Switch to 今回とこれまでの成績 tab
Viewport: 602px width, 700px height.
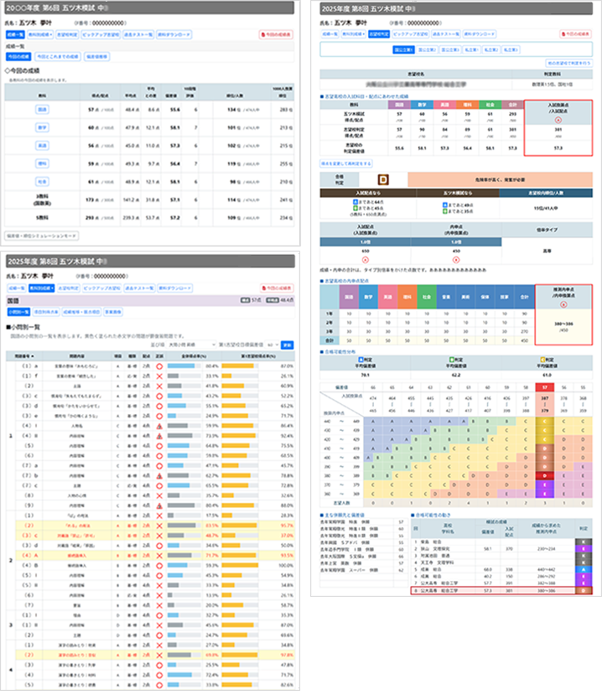(x=58, y=56)
